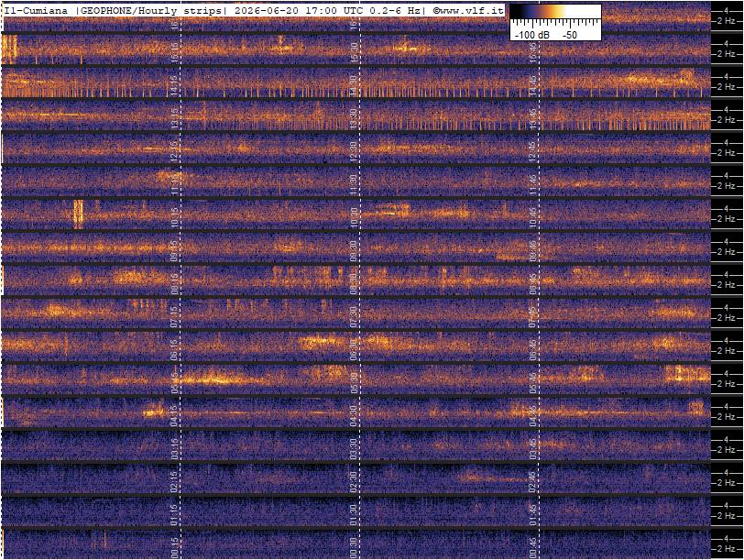The width and height of the screenshot is (744, 560).
Task: Select the 09:30 time marker
Action: click(x=354, y=250)
